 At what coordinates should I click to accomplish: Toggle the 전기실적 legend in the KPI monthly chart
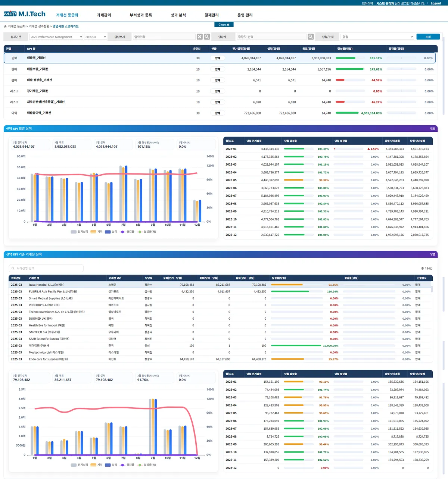80,232
